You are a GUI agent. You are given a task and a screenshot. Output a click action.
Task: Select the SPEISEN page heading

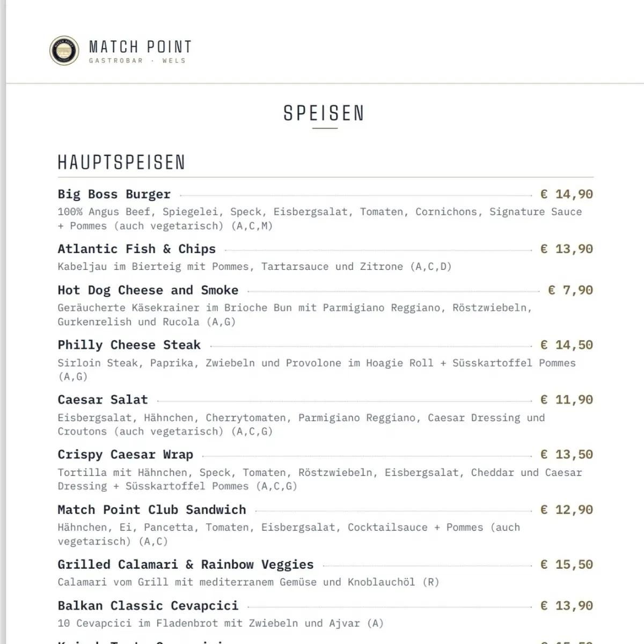[324, 113]
